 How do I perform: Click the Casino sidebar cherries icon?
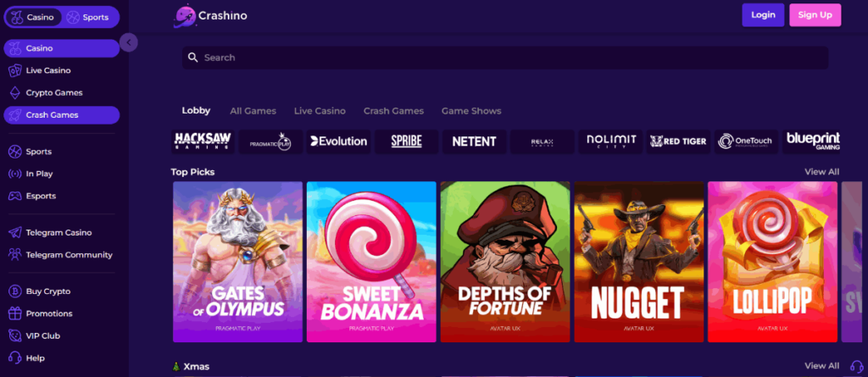pyautogui.click(x=15, y=48)
